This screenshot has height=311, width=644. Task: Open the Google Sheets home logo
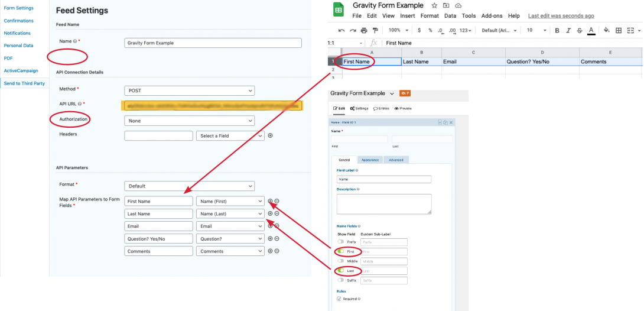pos(339,10)
